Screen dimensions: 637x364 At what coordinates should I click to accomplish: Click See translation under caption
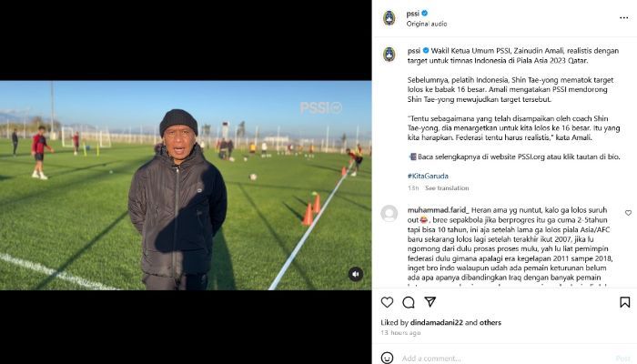(x=447, y=188)
